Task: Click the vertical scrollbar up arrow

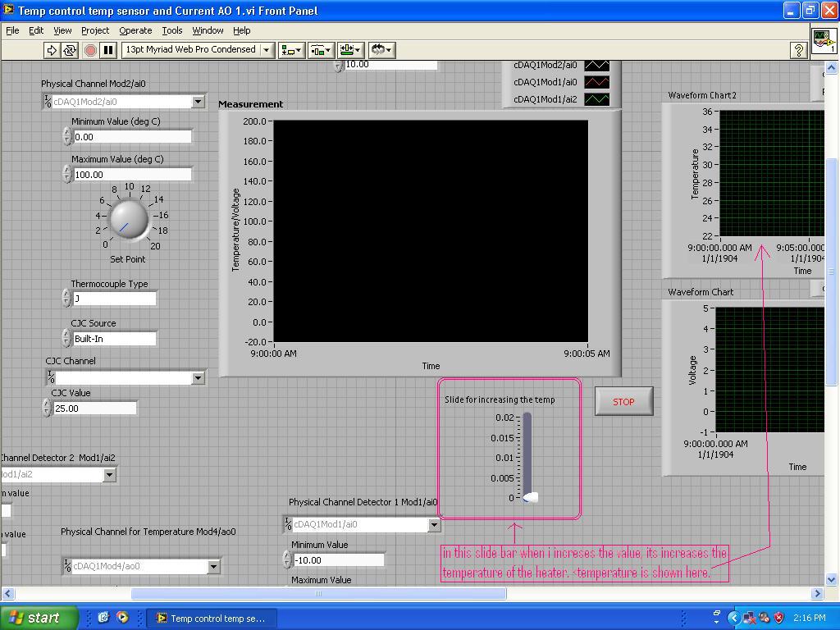Action: coord(832,67)
